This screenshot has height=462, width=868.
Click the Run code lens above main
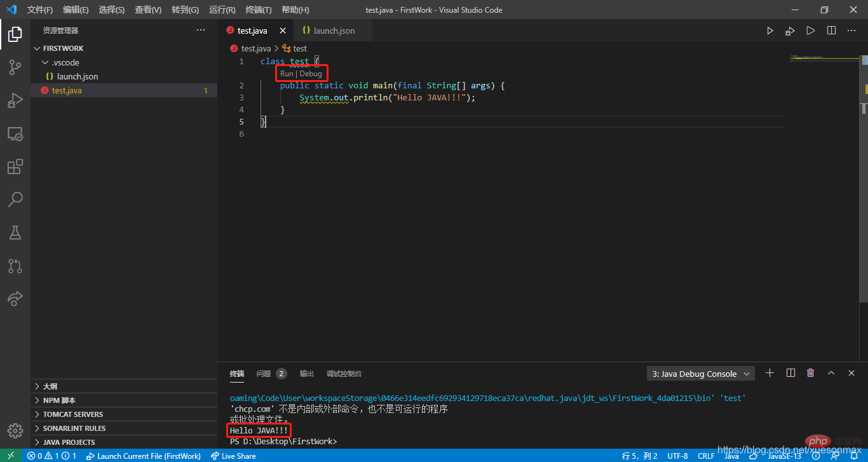tap(287, 74)
